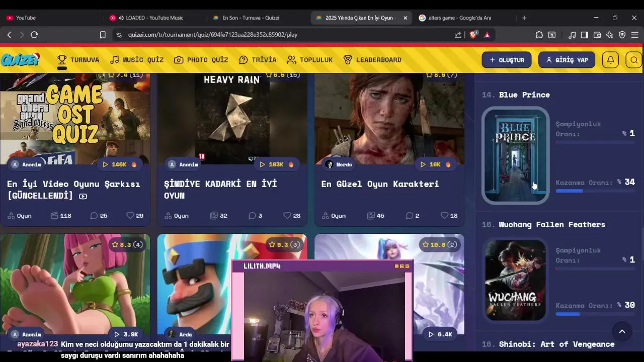This screenshot has width=644, height=362.
Task: Click the Wuchang Fallen Feathers cover thumbnail
Action: pos(515,280)
